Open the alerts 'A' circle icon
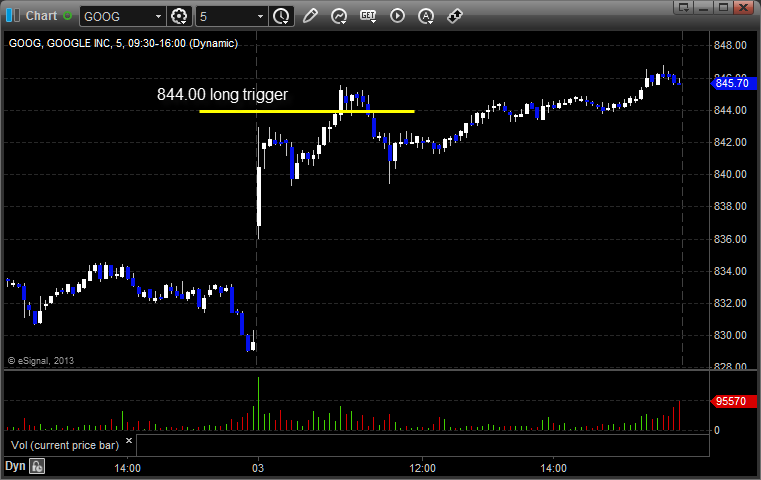761x480 pixels. click(426, 16)
